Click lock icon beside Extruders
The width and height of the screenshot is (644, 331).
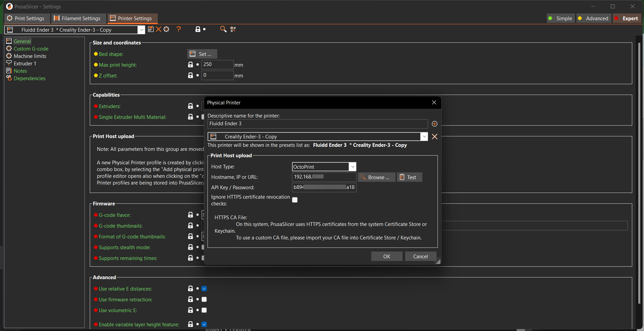coord(190,106)
